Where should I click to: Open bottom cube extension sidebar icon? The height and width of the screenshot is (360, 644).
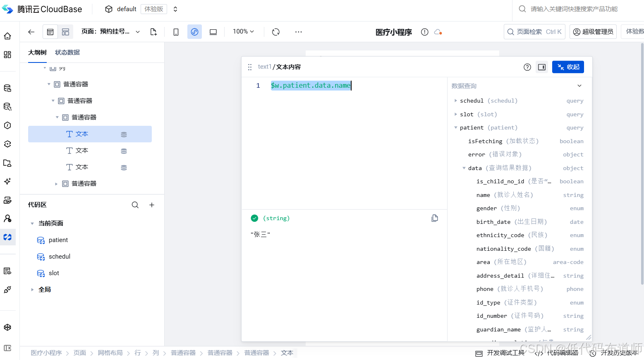point(7,327)
